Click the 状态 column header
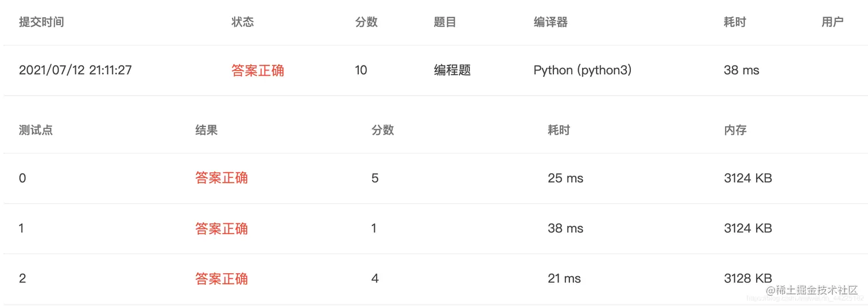Screen dimensions: 868x306 click(x=242, y=22)
